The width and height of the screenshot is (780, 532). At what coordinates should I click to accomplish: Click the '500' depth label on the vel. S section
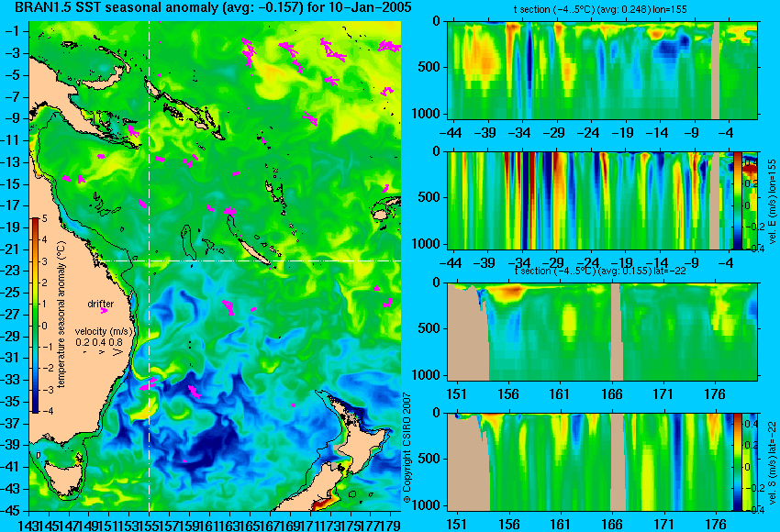click(429, 459)
